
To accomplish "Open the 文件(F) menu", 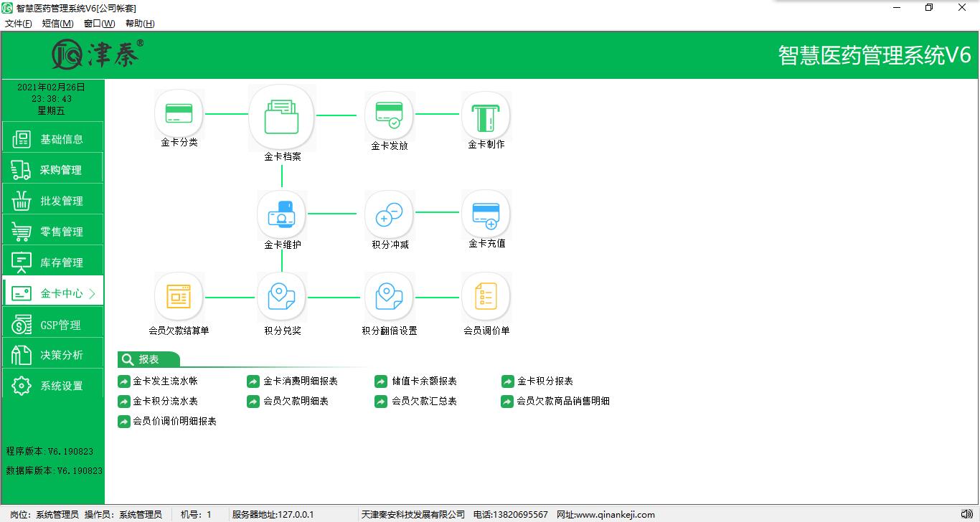I will [x=19, y=24].
